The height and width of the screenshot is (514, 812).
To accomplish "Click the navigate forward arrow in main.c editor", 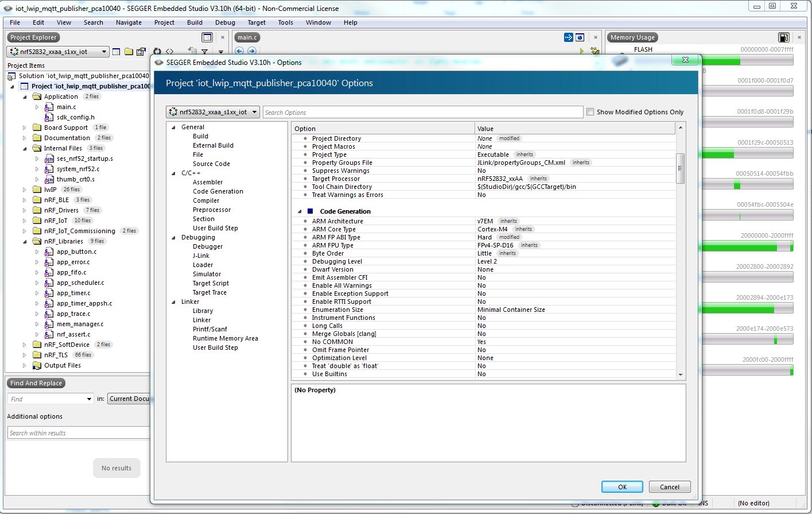I will (251, 51).
